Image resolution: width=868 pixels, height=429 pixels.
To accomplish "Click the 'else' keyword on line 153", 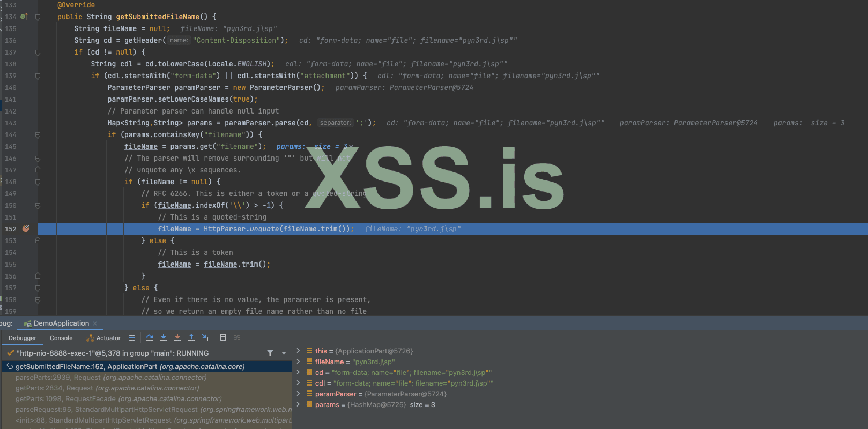I will click(158, 240).
